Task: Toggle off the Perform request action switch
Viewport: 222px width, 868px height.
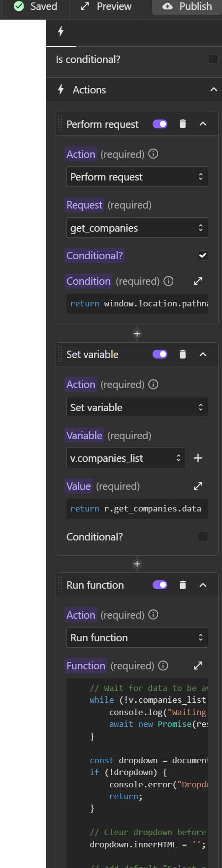Action: [x=160, y=124]
